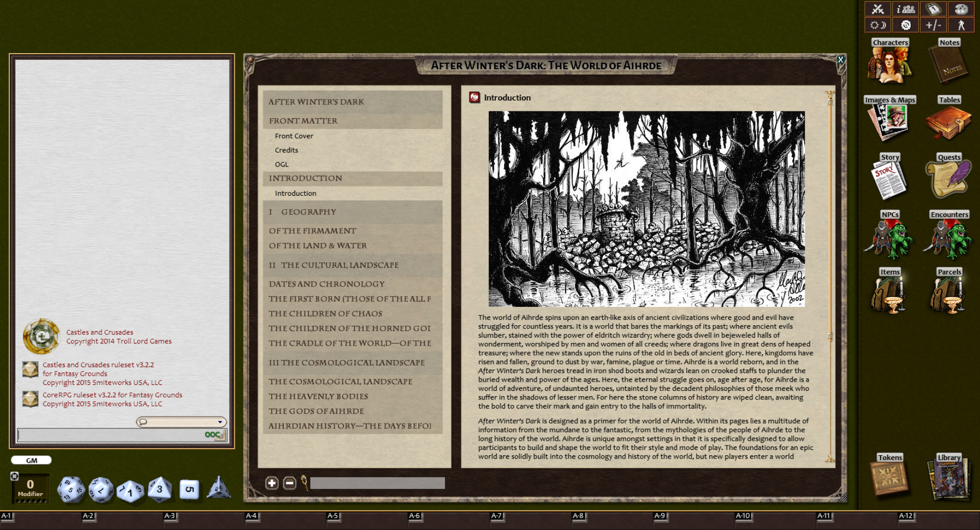Open the Credits page
Image resolution: width=980 pixels, height=530 pixels.
pyautogui.click(x=286, y=150)
